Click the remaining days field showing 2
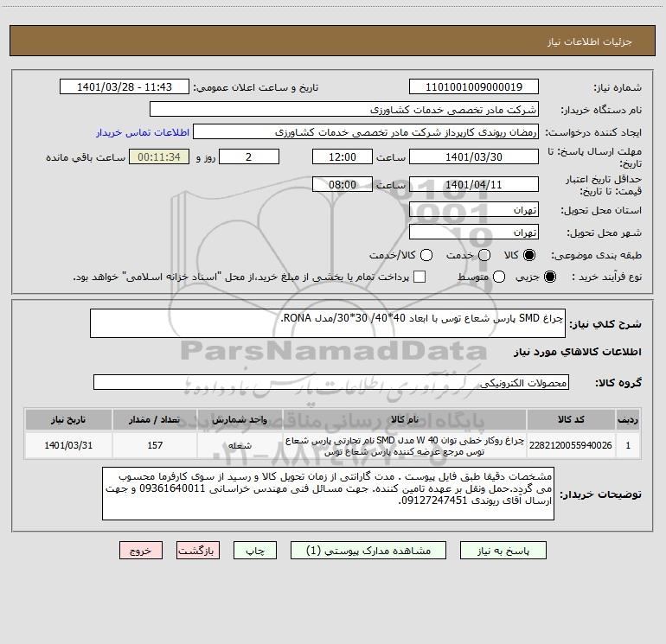The height and width of the screenshot is (644, 666). pos(249,156)
